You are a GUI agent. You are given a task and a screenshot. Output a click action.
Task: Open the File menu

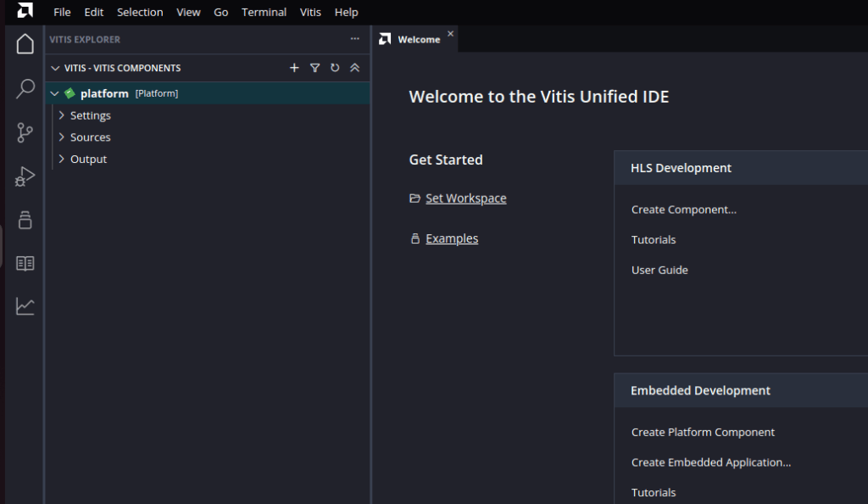point(62,12)
